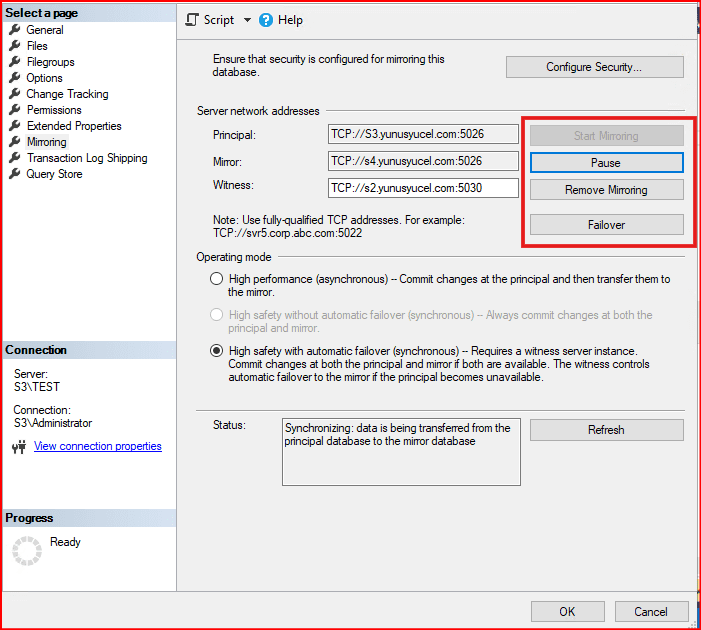The image size is (701, 630).
Task: Click the Witness server address field
Action: (422, 188)
